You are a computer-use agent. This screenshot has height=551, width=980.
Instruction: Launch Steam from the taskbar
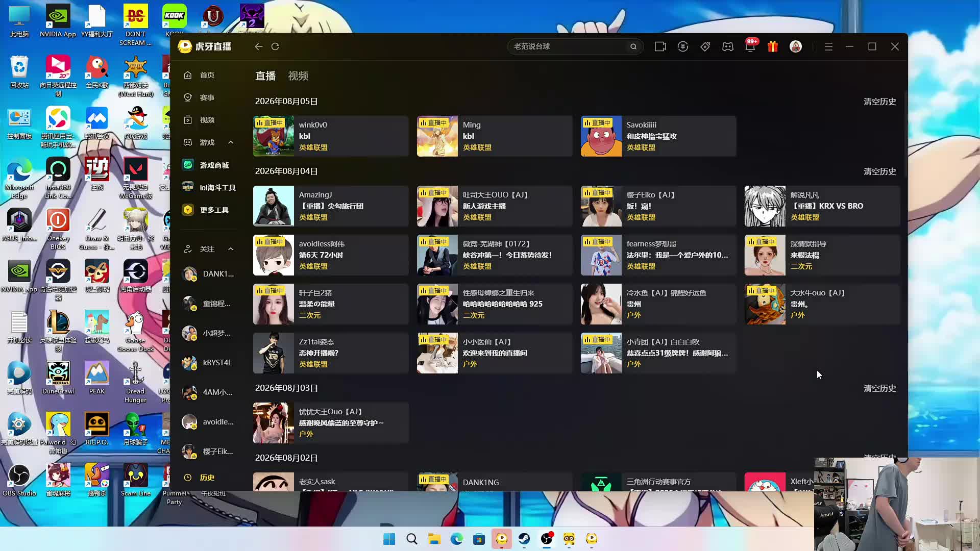(524, 539)
